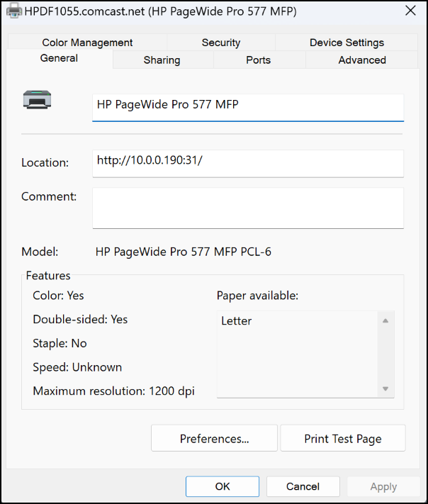
Task: Click the 'Speed: Unknown' feature text
Action: coord(77,367)
